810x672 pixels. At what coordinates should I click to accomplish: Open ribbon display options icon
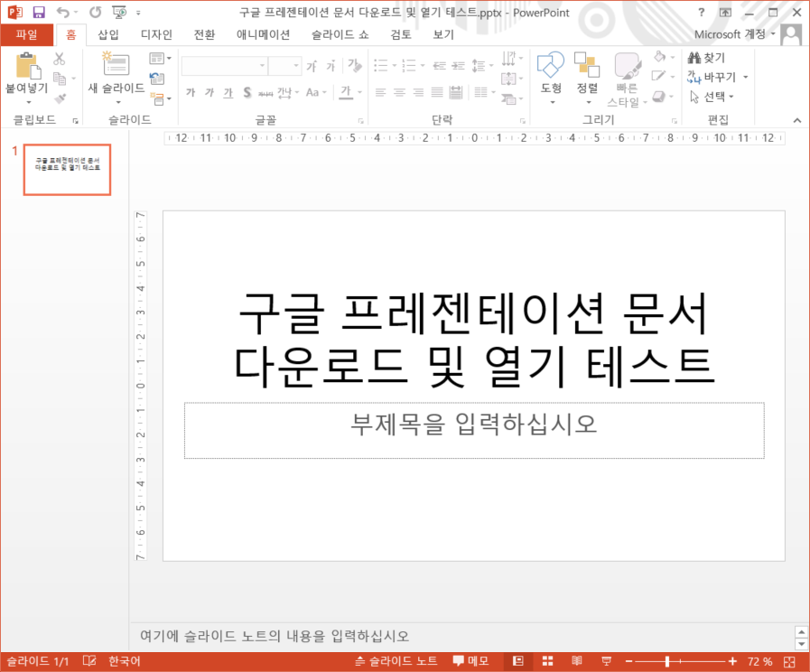click(x=725, y=13)
